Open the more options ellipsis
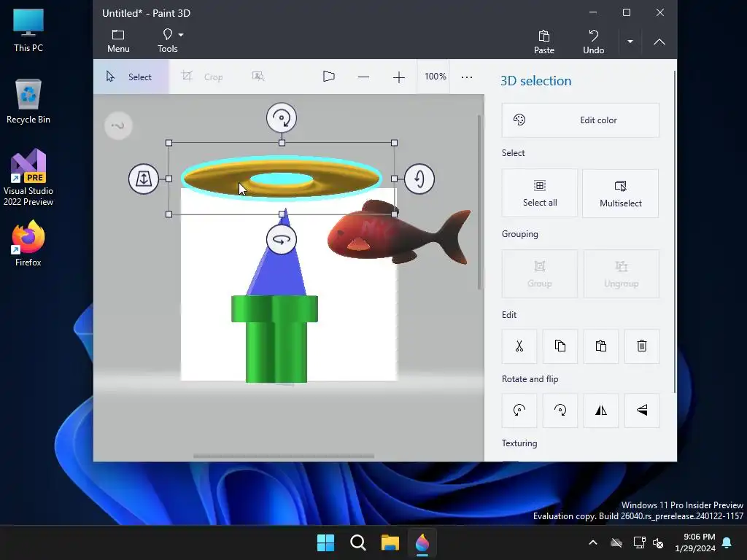Viewport: 747px width, 560px height. pos(467,77)
